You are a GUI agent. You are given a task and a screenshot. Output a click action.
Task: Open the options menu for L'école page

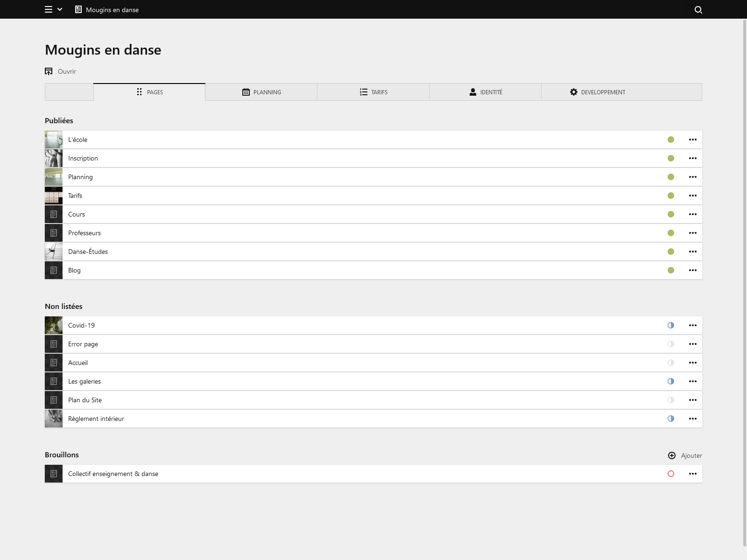point(692,139)
